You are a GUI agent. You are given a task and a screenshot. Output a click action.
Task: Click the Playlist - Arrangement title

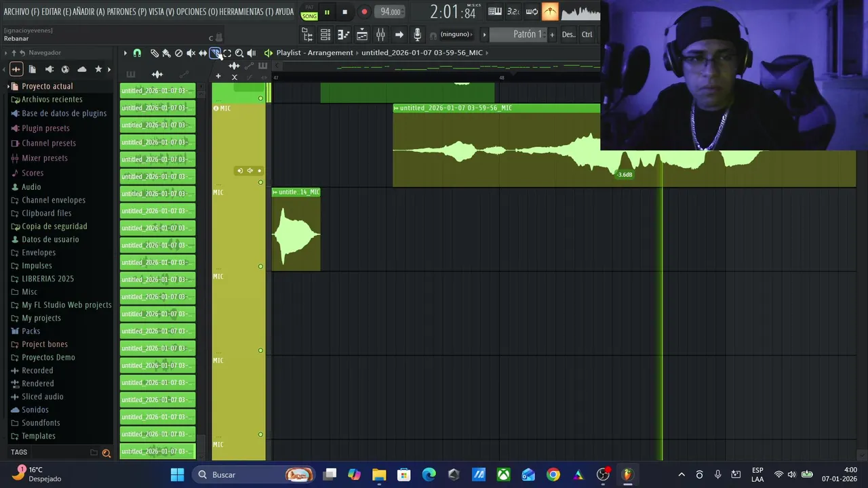pos(315,53)
